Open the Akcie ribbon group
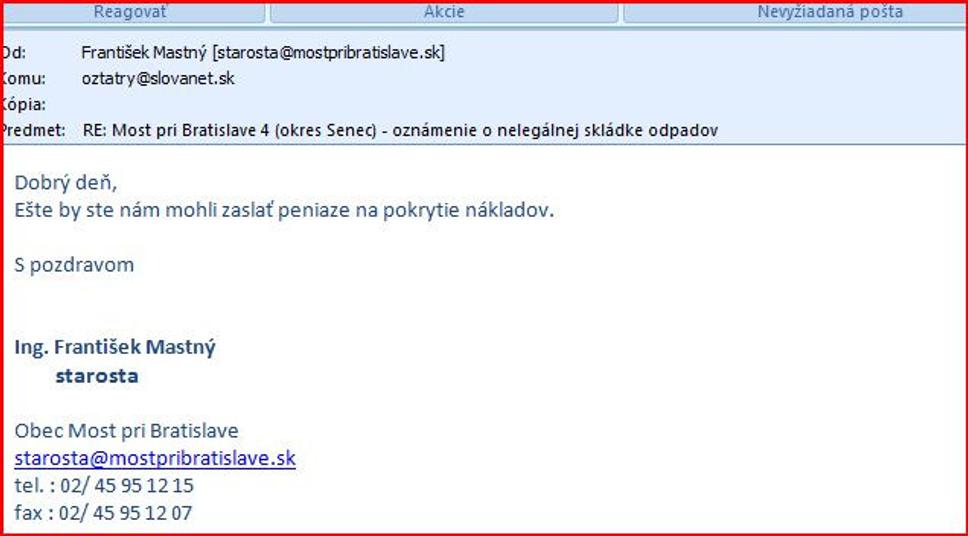This screenshot has height=536, width=968. pos(444,12)
